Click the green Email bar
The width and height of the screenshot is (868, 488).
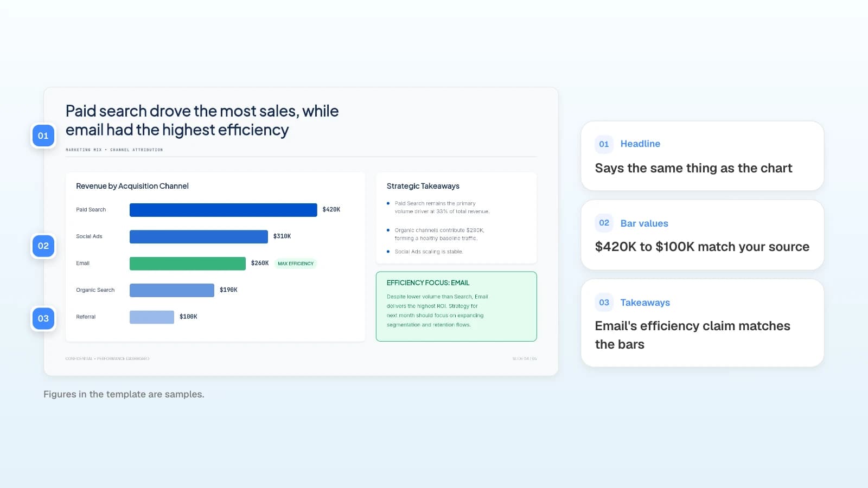click(188, 264)
